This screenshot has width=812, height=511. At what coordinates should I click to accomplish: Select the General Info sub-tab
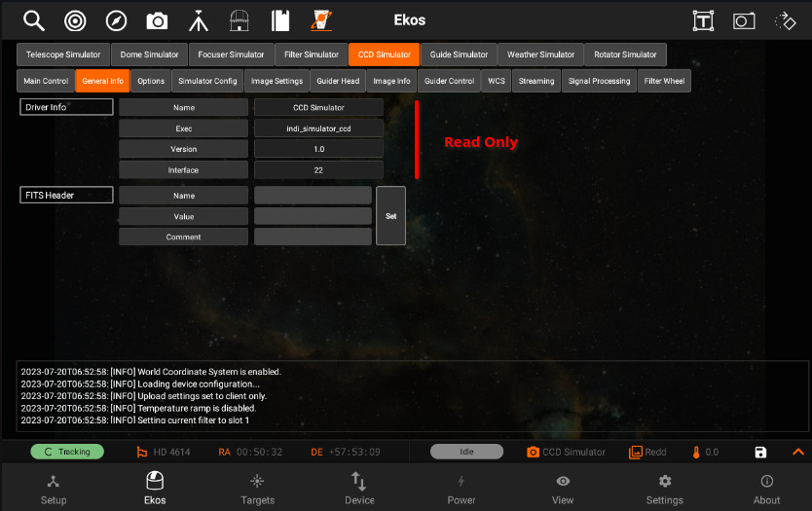pos(102,81)
